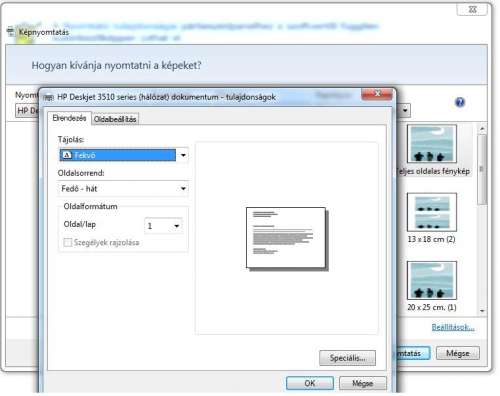Viewport: 500px width, 396px height.
Task: Click the layout list scroll down arrow
Action: [482, 311]
